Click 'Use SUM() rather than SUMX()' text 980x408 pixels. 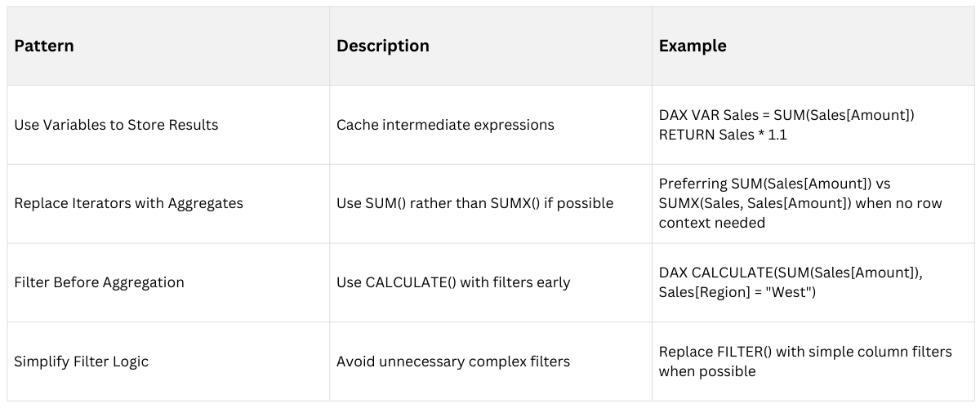coord(474,203)
